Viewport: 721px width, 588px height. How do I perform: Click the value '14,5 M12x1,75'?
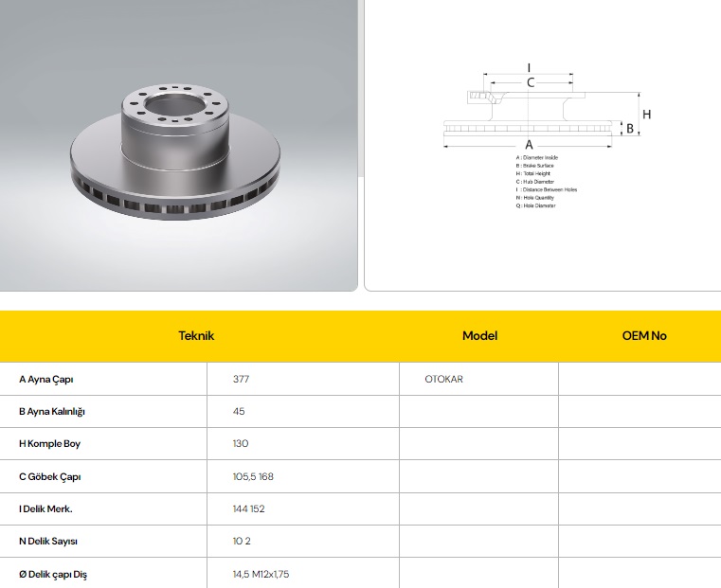[261, 574]
